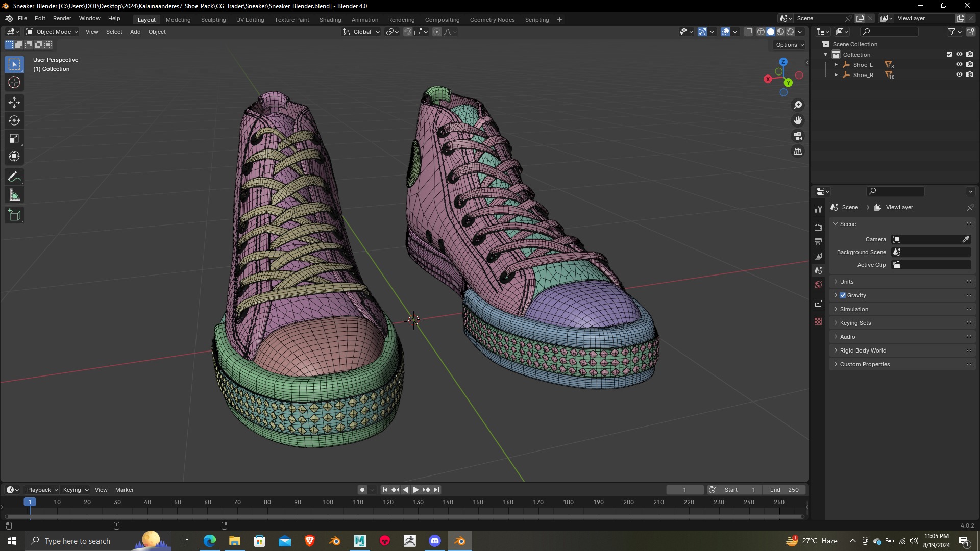Collapse the Collection tree item
Screen dimensions: 980x551
(x=826, y=55)
